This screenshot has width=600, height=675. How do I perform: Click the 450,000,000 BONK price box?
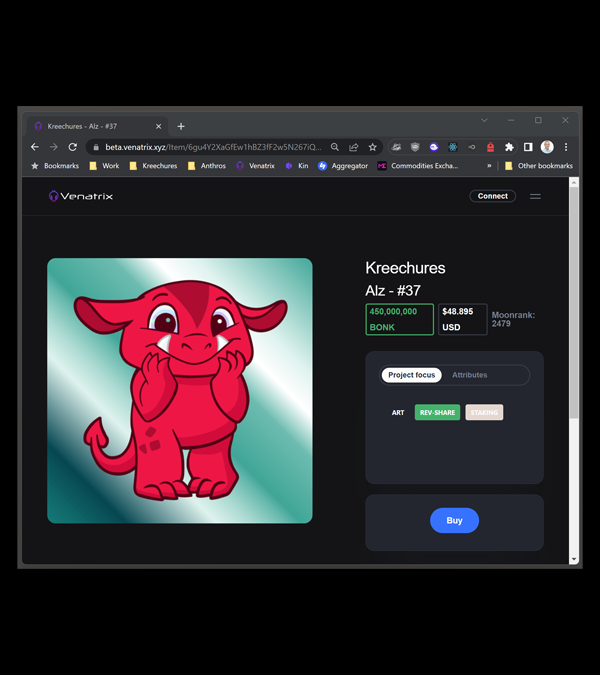coord(399,319)
